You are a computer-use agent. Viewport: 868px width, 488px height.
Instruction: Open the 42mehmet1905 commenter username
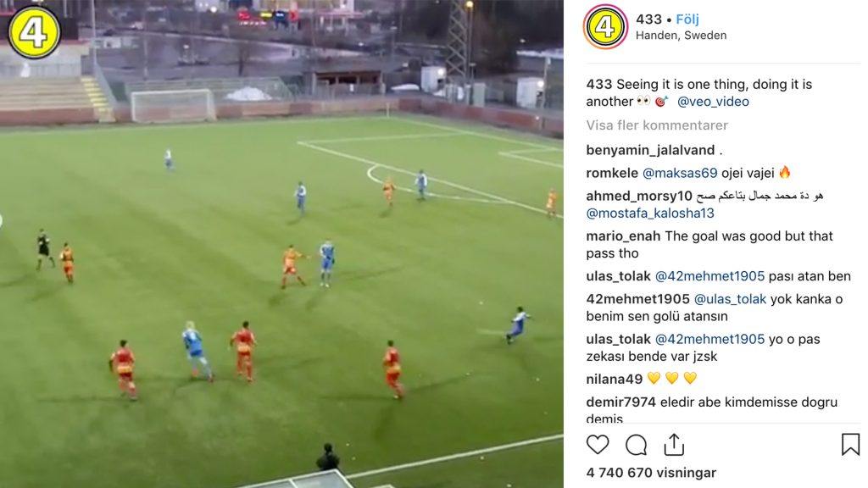coord(637,299)
